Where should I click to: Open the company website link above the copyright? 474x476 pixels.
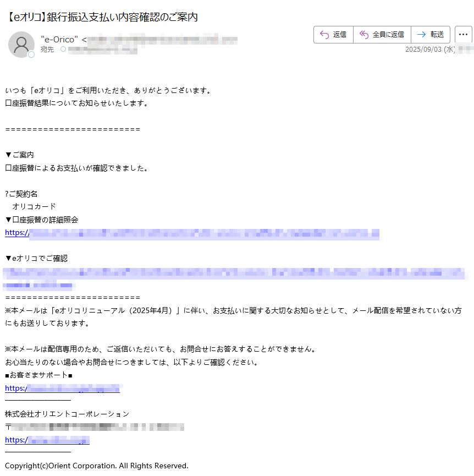[47, 440]
